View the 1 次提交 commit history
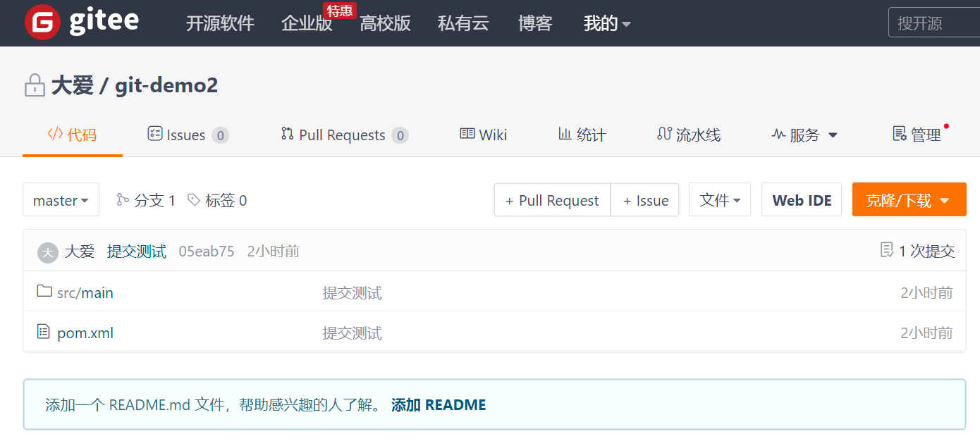Image resolution: width=980 pixels, height=441 pixels. click(926, 251)
